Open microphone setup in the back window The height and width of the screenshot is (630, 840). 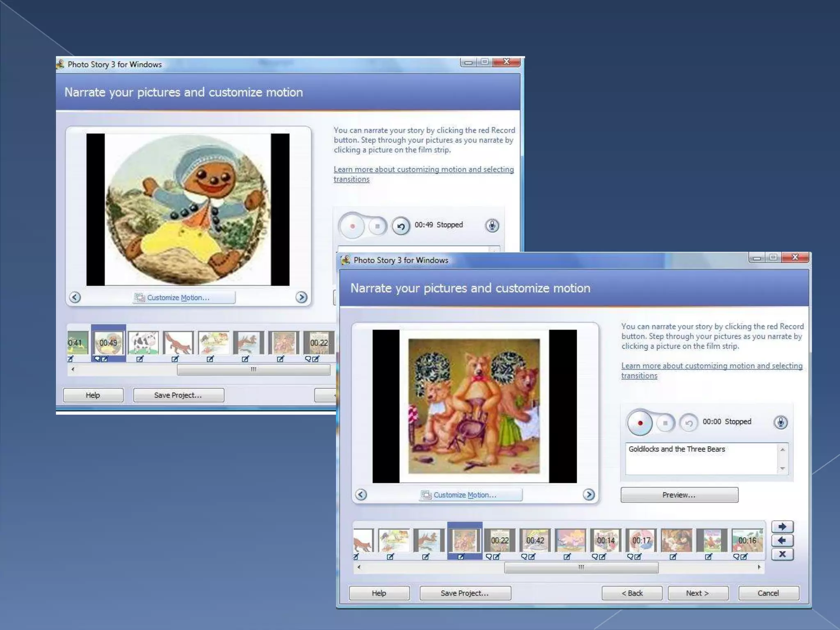(492, 226)
